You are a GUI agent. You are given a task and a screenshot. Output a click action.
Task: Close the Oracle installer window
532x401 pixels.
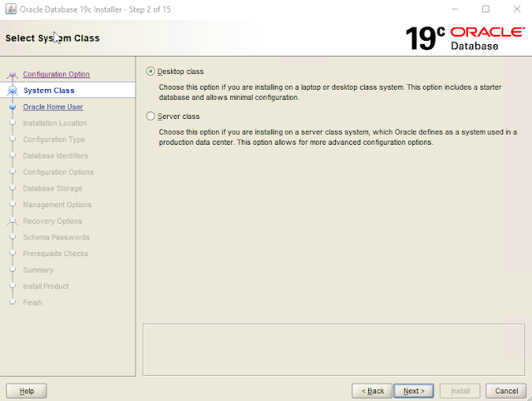tap(517, 9)
